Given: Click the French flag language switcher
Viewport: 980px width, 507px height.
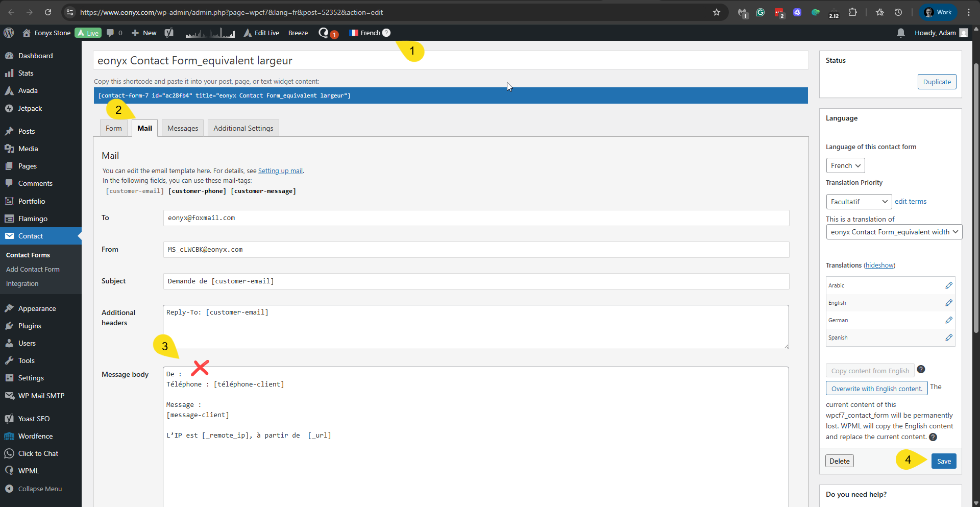Looking at the screenshot, I should pyautogui.click(x=353, y=33).
